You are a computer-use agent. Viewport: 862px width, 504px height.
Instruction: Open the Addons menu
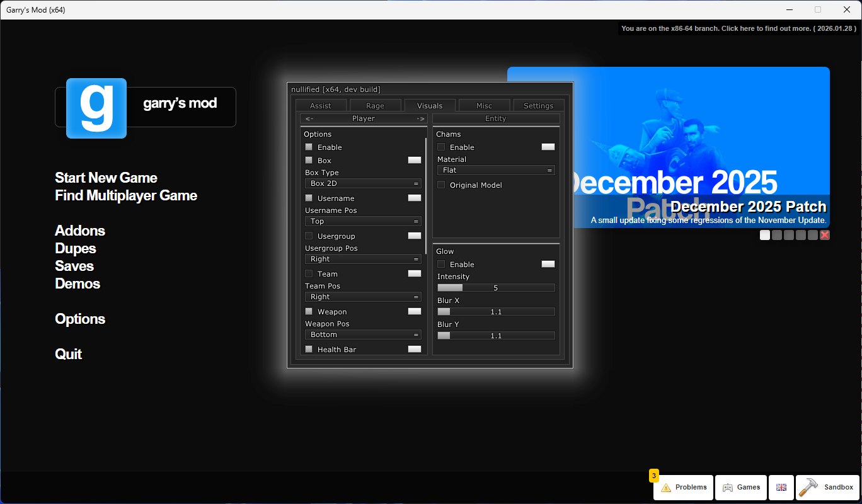point(80,231)
